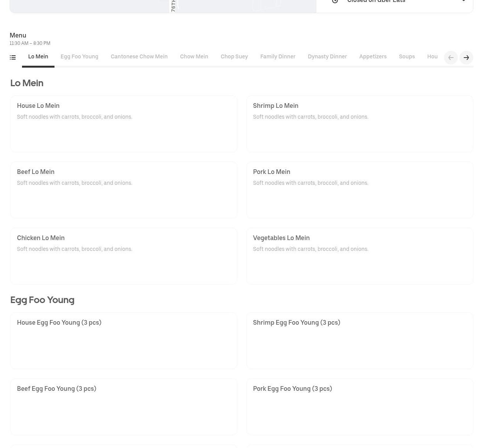Choose the Shrimp Lo Mein item

coord(359,124)
